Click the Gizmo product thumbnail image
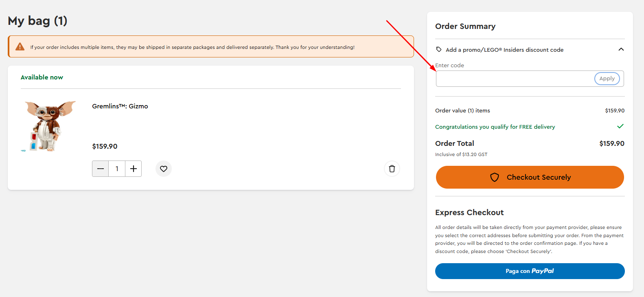 pyautogui.click(x=49, y=126)
